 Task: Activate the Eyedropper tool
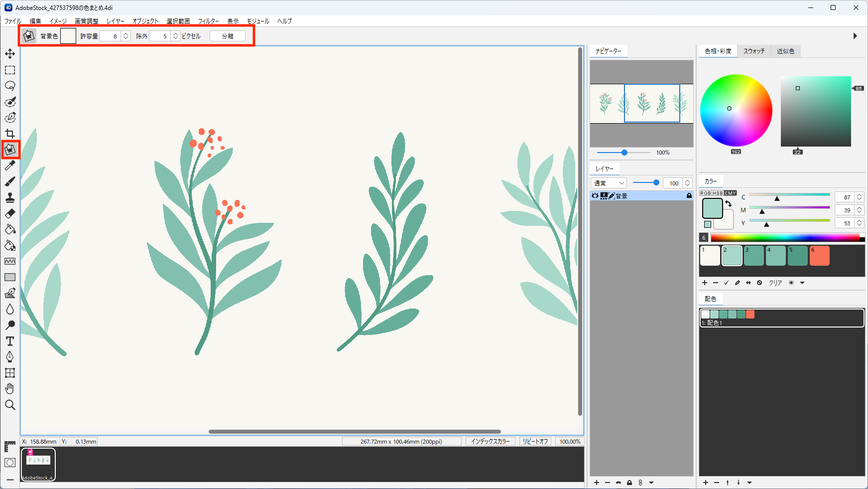point(10,165)
